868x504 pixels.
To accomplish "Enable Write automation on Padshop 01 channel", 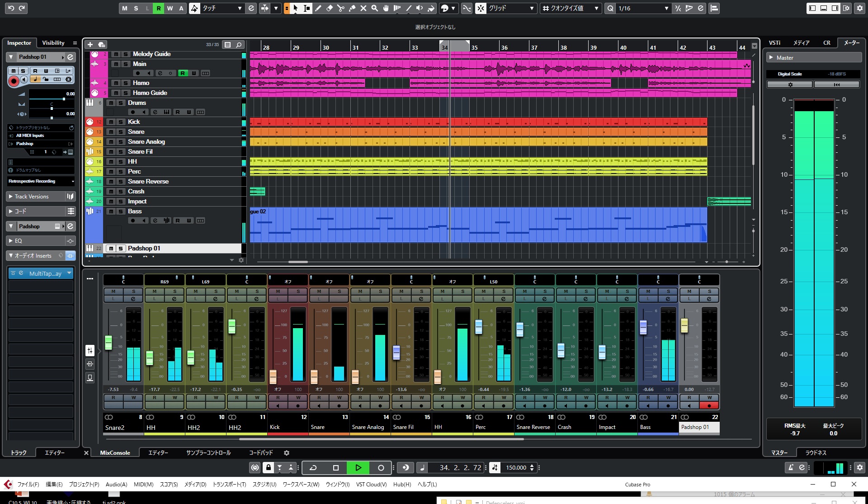I will tap(709, 398).
